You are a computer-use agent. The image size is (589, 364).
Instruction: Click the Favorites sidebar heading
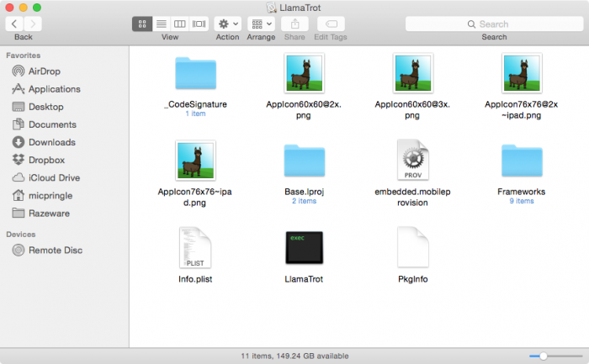point(24,55)
